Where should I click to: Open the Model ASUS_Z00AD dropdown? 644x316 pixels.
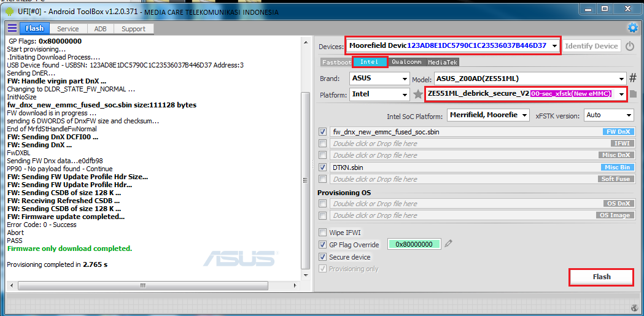pos(529,79)
